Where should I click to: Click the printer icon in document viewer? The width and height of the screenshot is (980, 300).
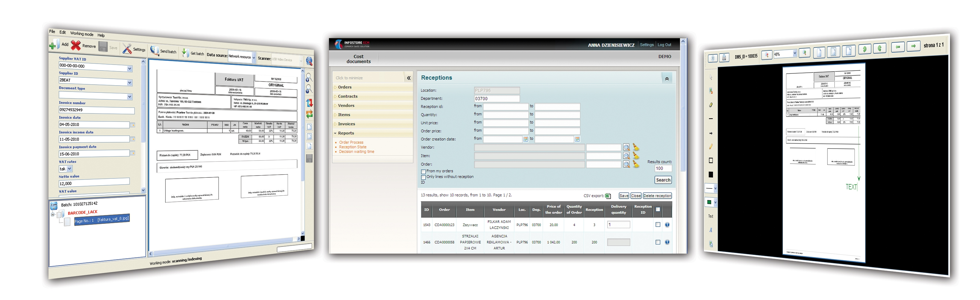[x=724, y=57]
